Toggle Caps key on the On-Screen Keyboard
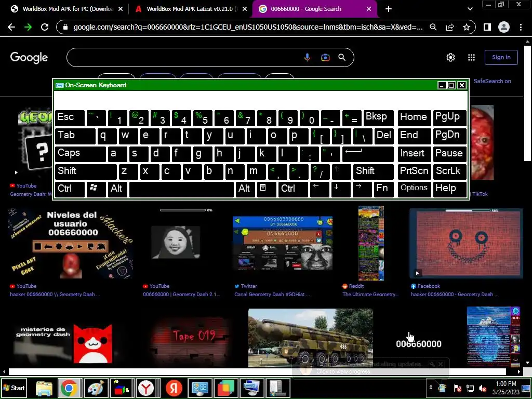This screenshot has height=399, width=532. pos(81,153)
